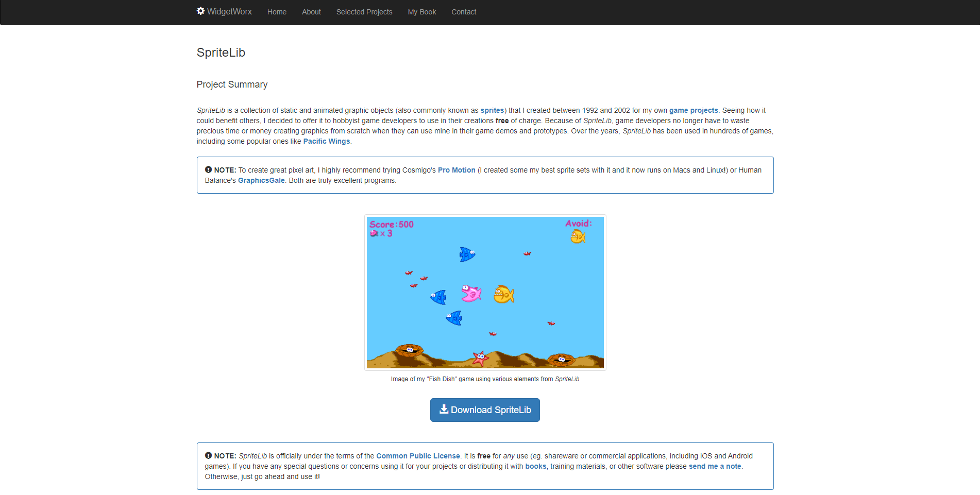The height and width of the screenshot is (495, 980).
Task: Open the About nav item
Action: [x=311, y=12]
